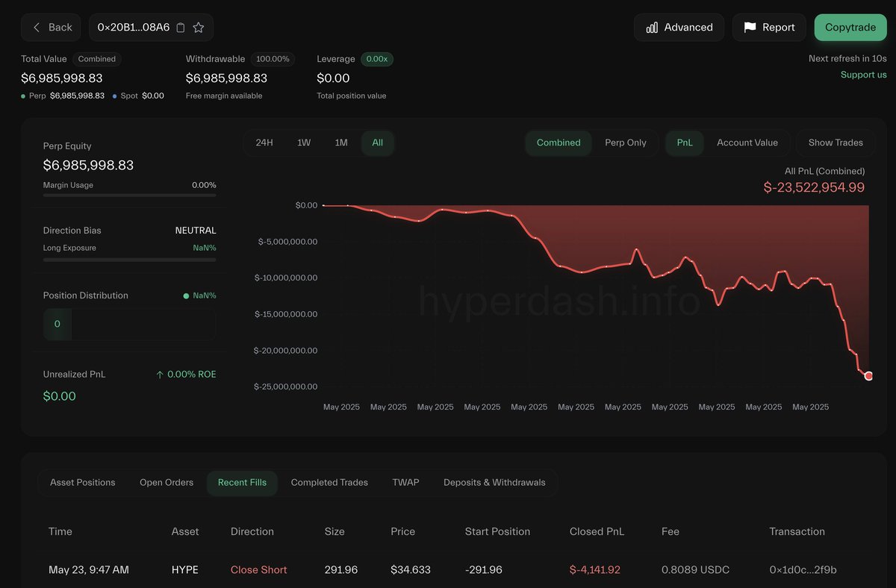Viewport: 896px width, 588px height.
Task: Favorite this wallet with the star icon
Action: click(x=199, y=28)
